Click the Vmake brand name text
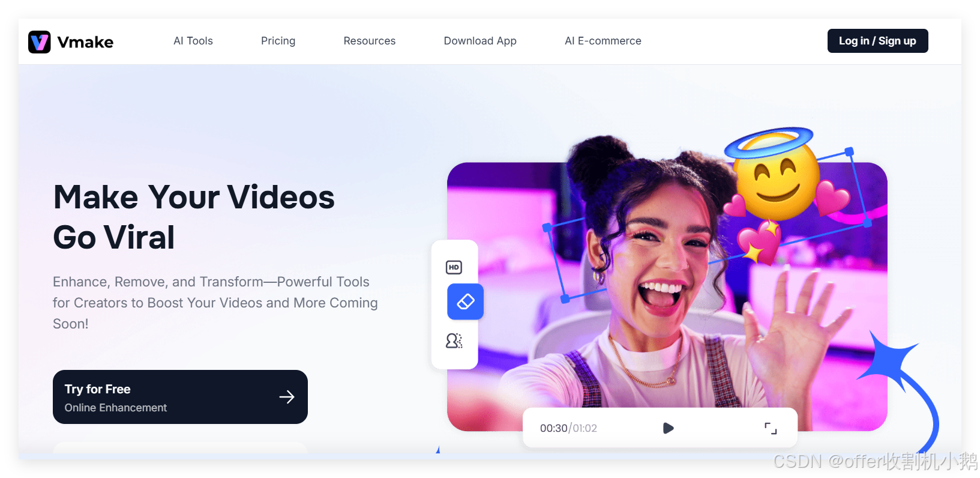 click(85, 42)
